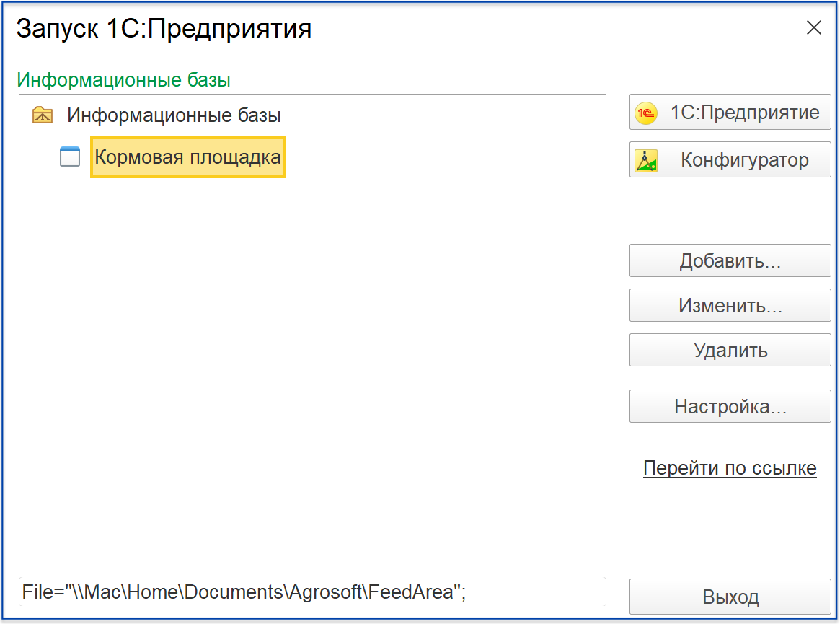Image resolution: width=840 pixels, height=624 pixels.
Task: Click the folder icon next to Информационные базы
Action: point(43,115)
